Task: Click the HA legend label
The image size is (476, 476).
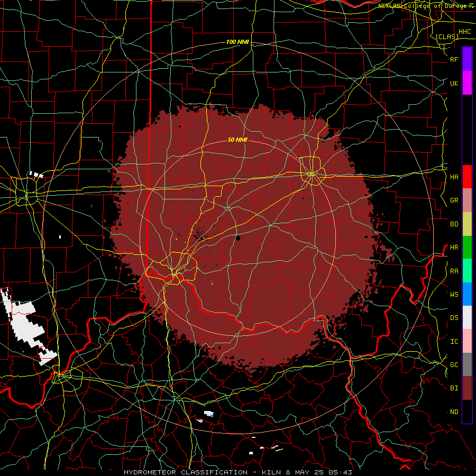Action: [454, 177]
